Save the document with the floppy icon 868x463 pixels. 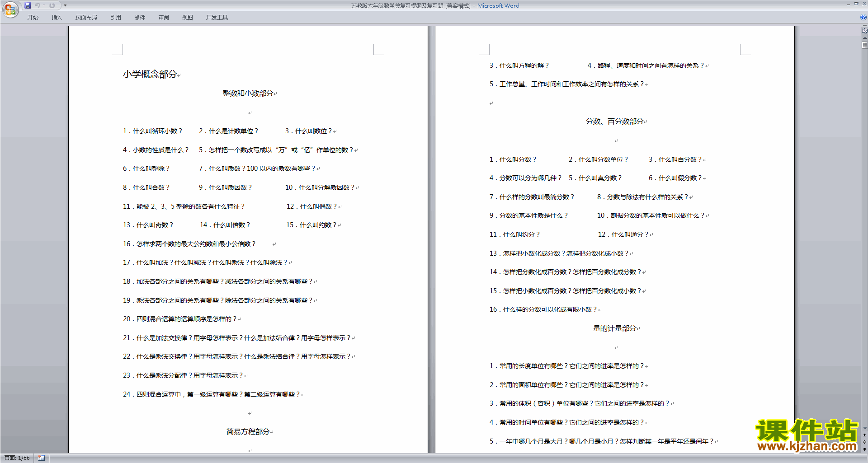28,5
